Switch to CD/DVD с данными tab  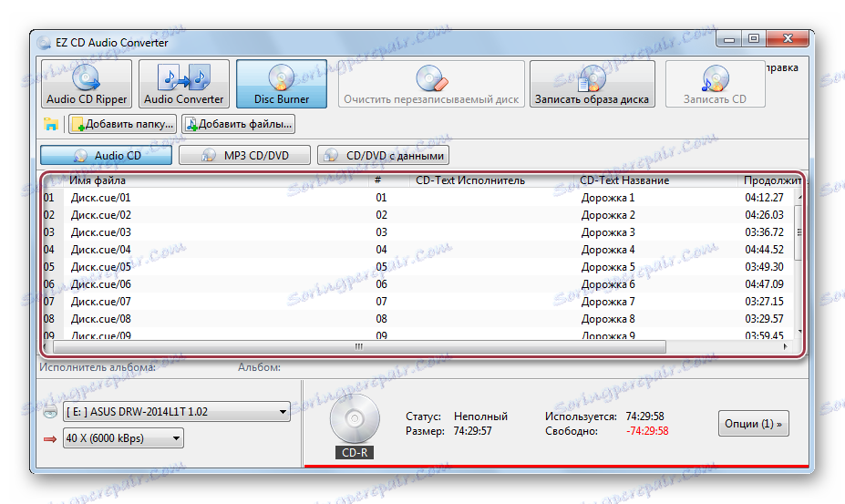point(383,155)
